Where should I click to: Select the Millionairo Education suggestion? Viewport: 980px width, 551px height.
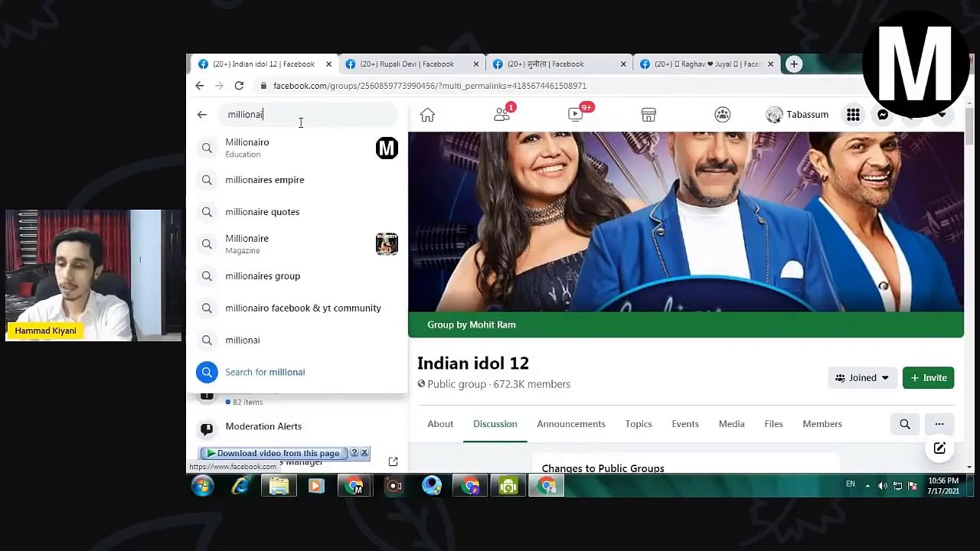[297, 148]
